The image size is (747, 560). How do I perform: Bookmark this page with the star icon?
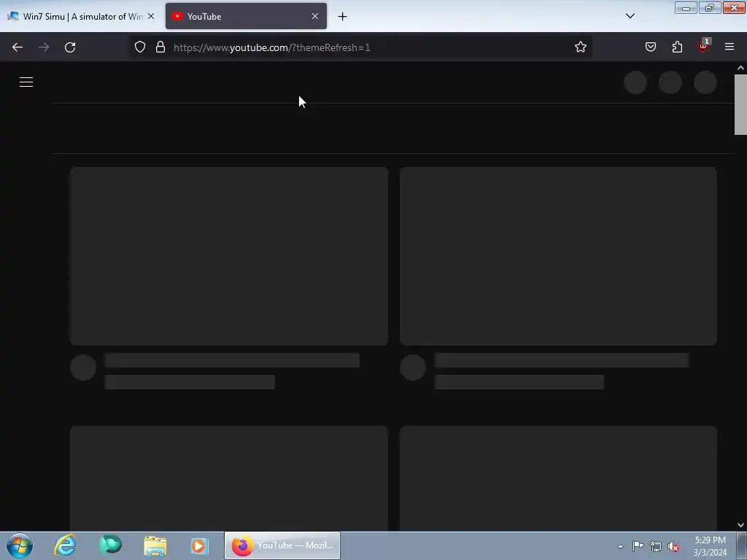click(580, 47)
